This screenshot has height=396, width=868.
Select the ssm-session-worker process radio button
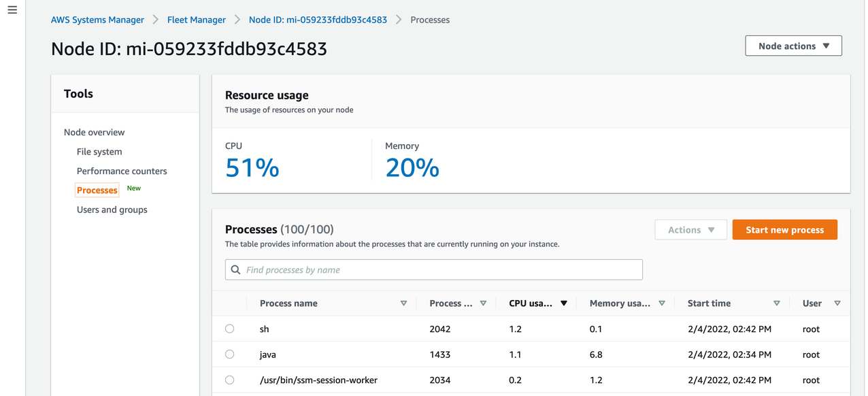(229, 380)
